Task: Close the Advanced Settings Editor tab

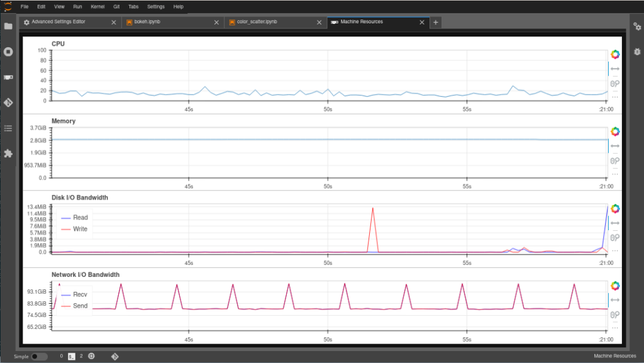Action: click(114, 22)
